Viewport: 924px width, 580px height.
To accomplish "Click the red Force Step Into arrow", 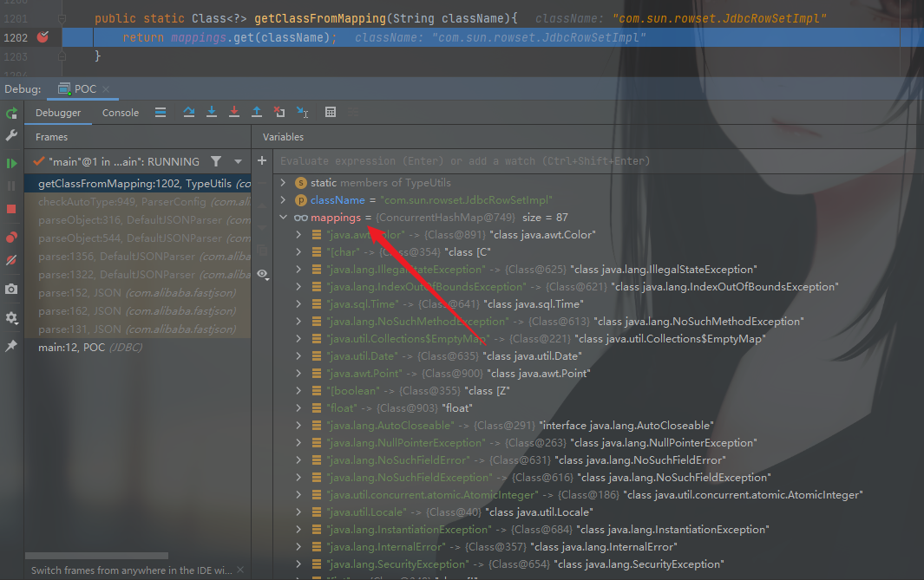I will pos(234,112).
